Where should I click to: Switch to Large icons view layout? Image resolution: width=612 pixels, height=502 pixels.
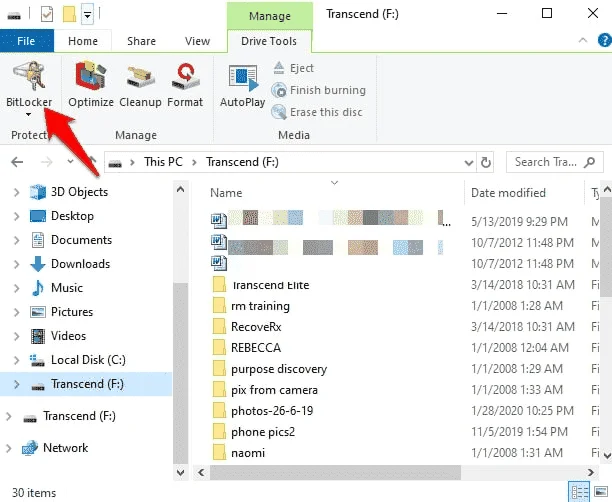coord(601,492)
